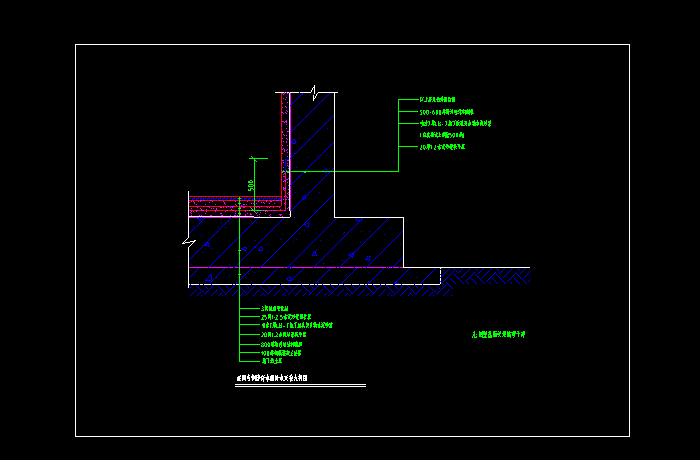Select the break line symbol atop the wall
Image resolution: width=700 pixels, height=460 pixels.
313,93
